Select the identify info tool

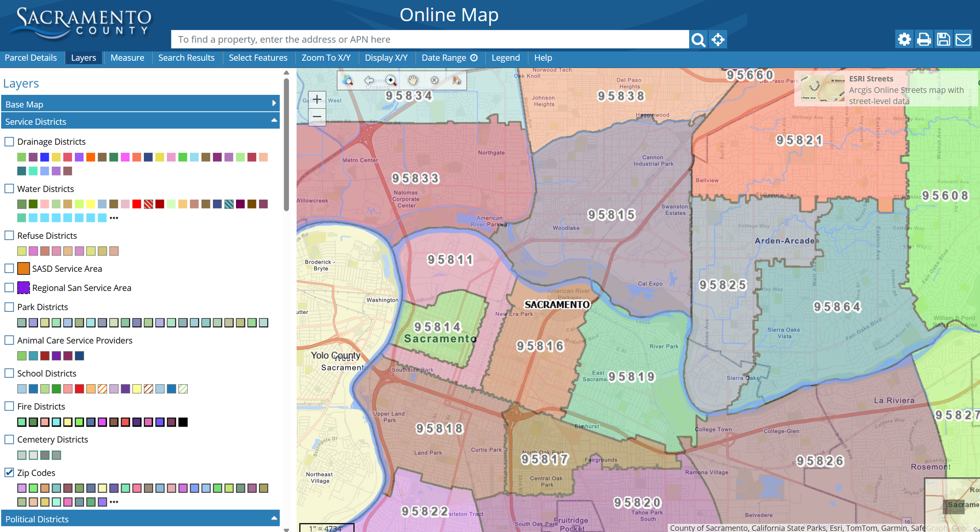point(457,80)
